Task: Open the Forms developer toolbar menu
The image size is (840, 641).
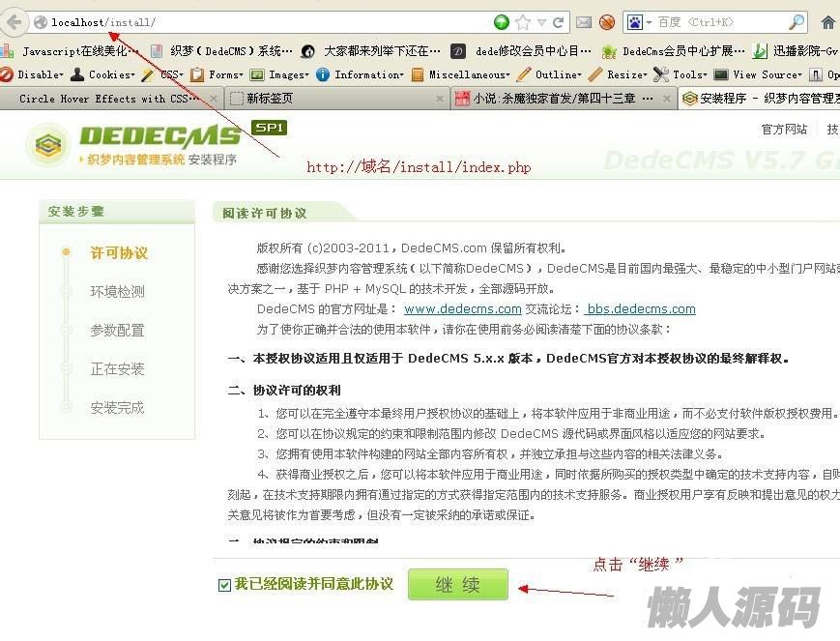Action: (217, 74)
